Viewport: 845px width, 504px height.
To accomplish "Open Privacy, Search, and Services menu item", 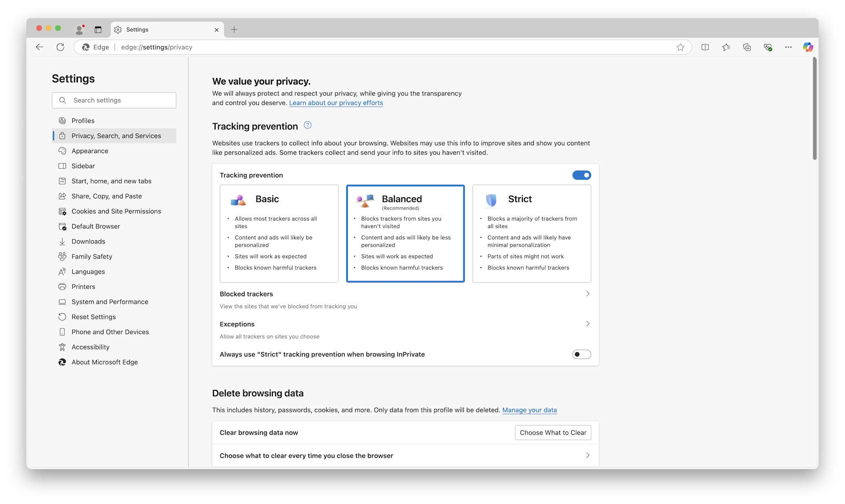I will (x=116, y=136).
